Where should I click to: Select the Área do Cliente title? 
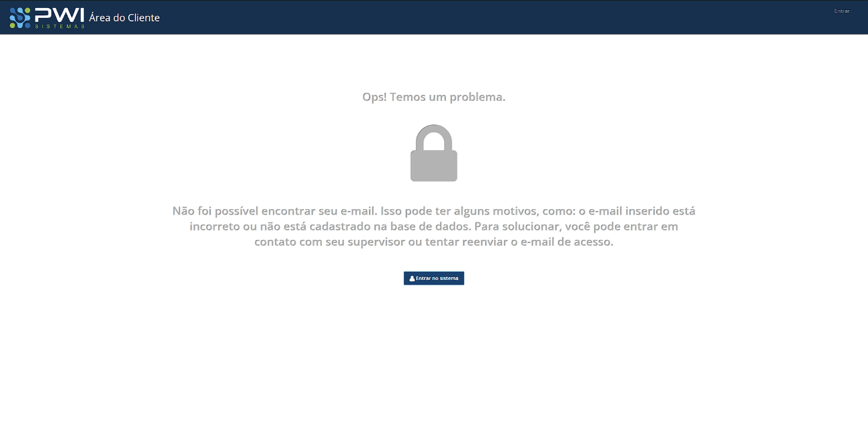[x=124, y=17]
